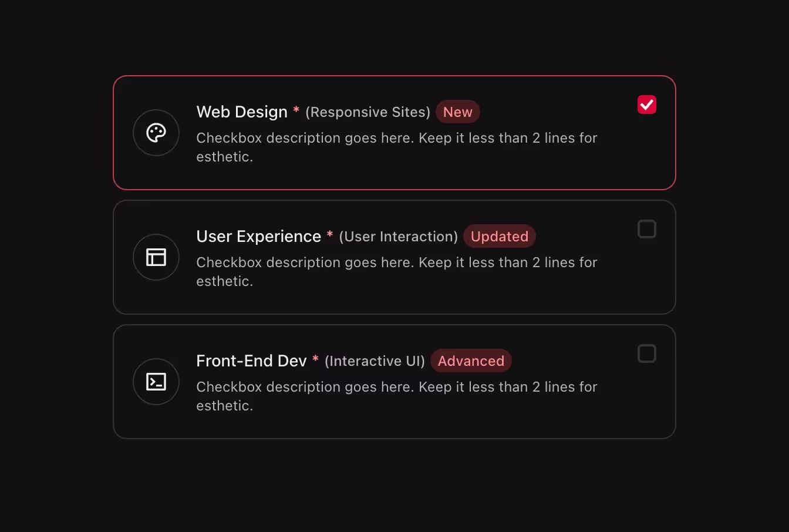Click the circular icon in the Web Design card
The width and height of the screenshot is (789, 532).
click(x=156, y=133)
